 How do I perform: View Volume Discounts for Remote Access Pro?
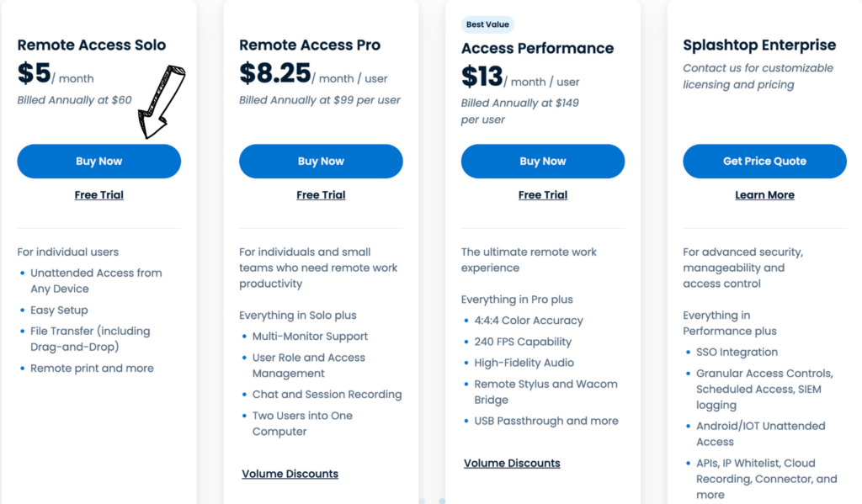[x=290, y=473]
